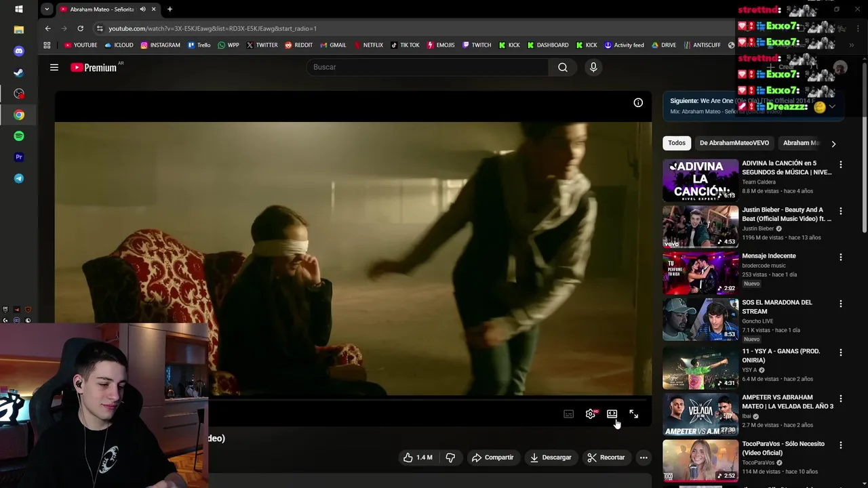Click into the Buscar search field
868x488 pixels.
428,67
